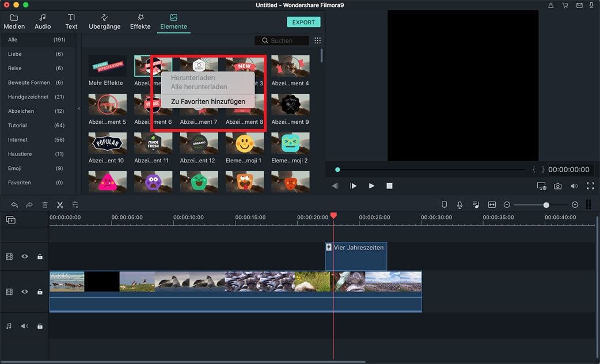
Task: Choose Zu Favoriten hinzufügen menu entry
Action: click(x=208, y=101)
